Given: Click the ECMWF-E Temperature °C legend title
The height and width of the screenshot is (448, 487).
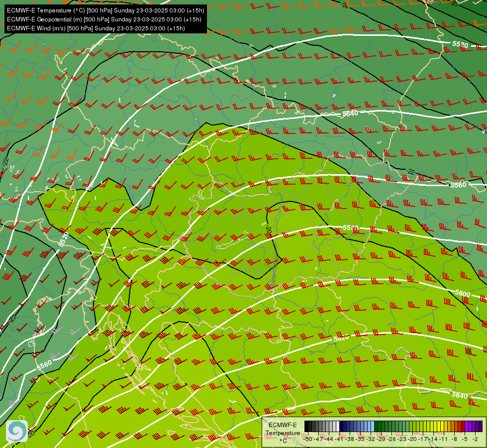Looking at the screenshot, I should 283,433.
